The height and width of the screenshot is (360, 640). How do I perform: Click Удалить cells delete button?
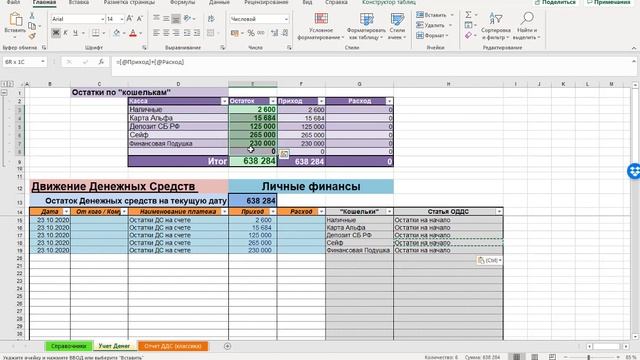click(x=435, y=25)
